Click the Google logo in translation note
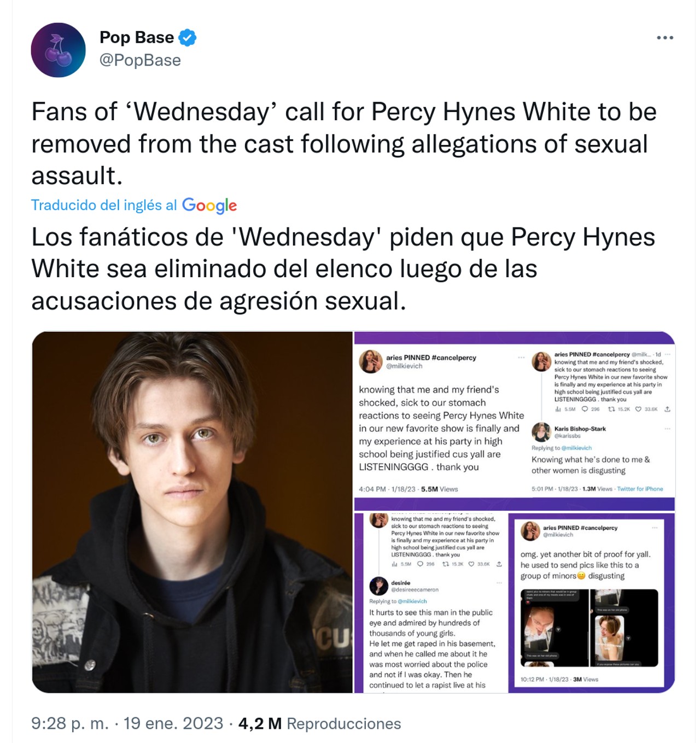This screenshot has width=700, height=743. 209,206
